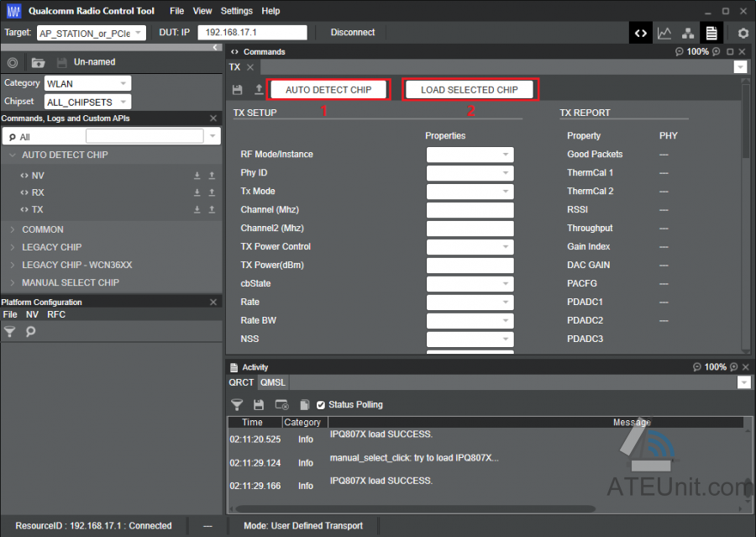Viewport: 756px width, 537px height.
Task: Click the TX Power(dBm) input field
Action: tap(470, 266)
